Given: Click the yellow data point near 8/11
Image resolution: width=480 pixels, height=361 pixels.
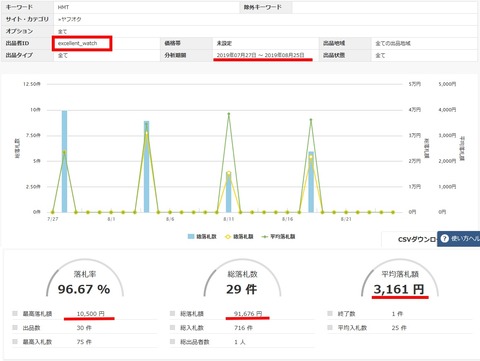Looking at the screenshot, I should tap(229, 173).
